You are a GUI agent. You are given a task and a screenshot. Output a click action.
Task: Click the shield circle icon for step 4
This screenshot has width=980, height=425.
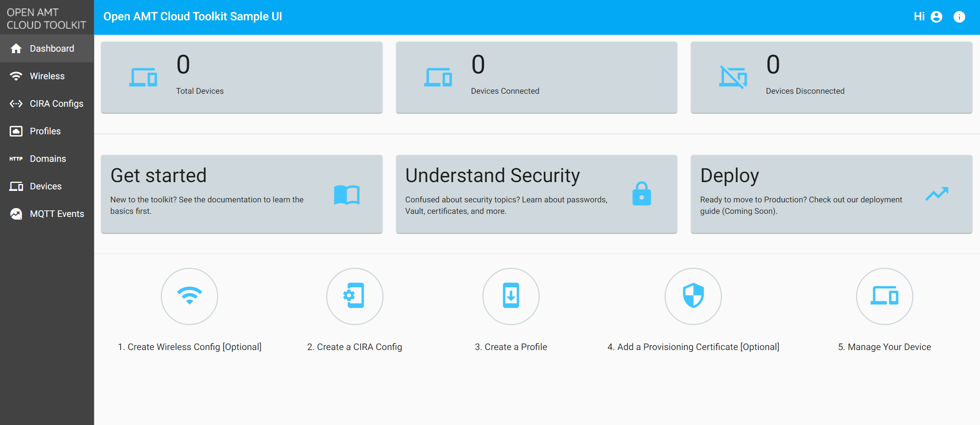693,296
